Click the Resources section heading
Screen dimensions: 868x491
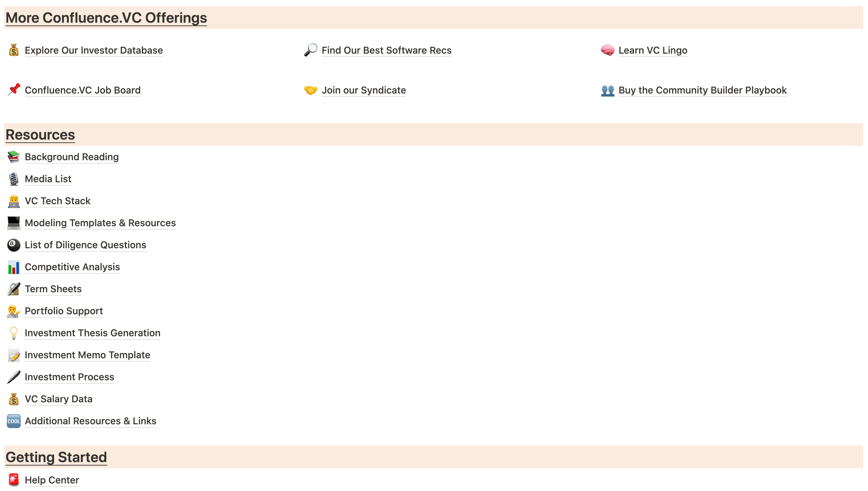[40, 135]
